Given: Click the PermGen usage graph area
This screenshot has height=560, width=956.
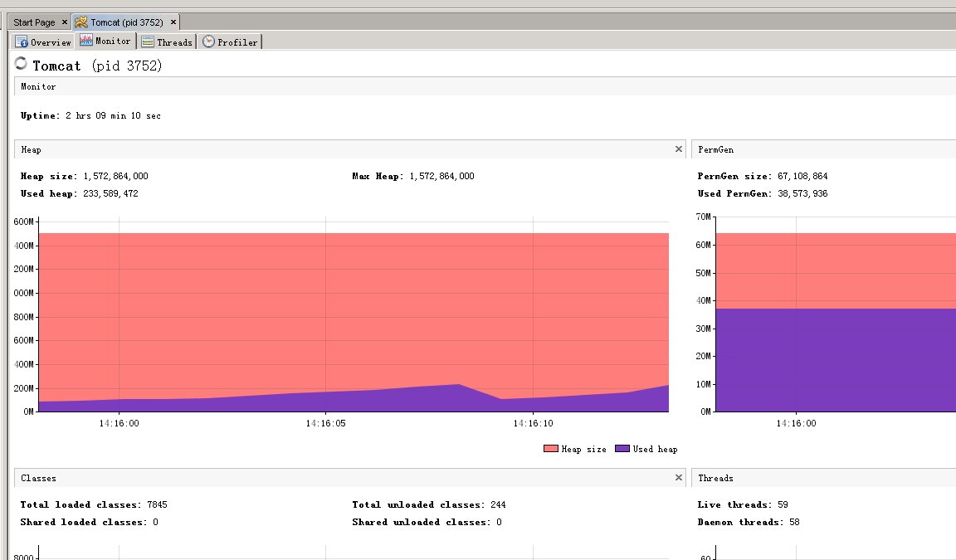Looking at the screenshot, I should (836, 314).
